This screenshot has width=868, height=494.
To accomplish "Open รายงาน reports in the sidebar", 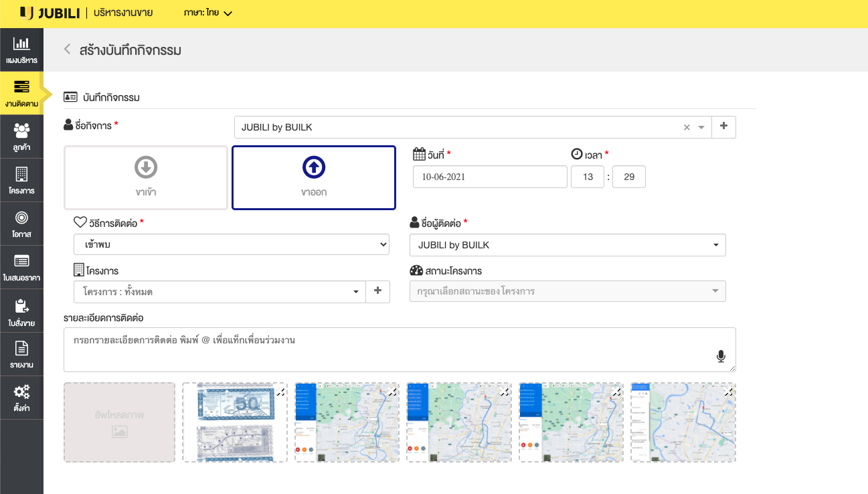I will pos(21,355).
